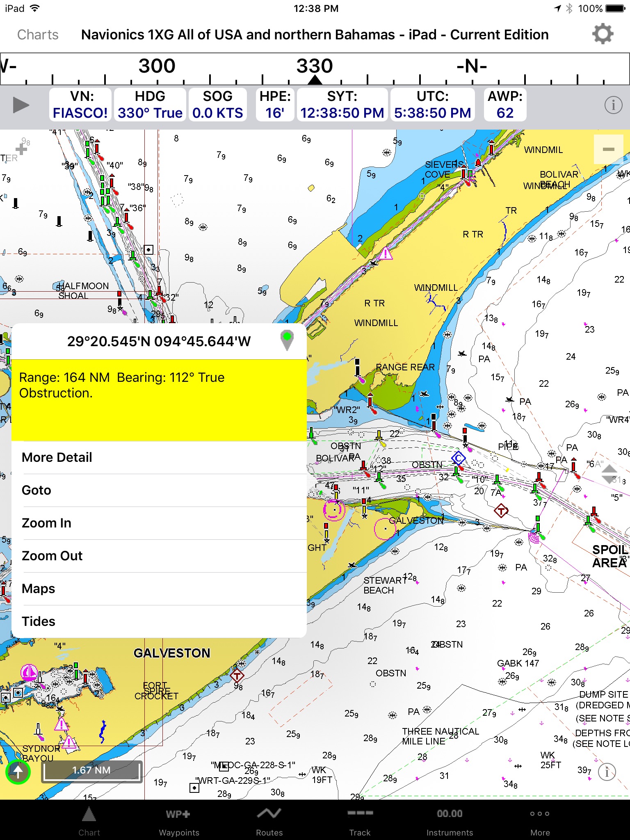
Task: Tap the blue C diamond marker
Action: coord(458,458)
